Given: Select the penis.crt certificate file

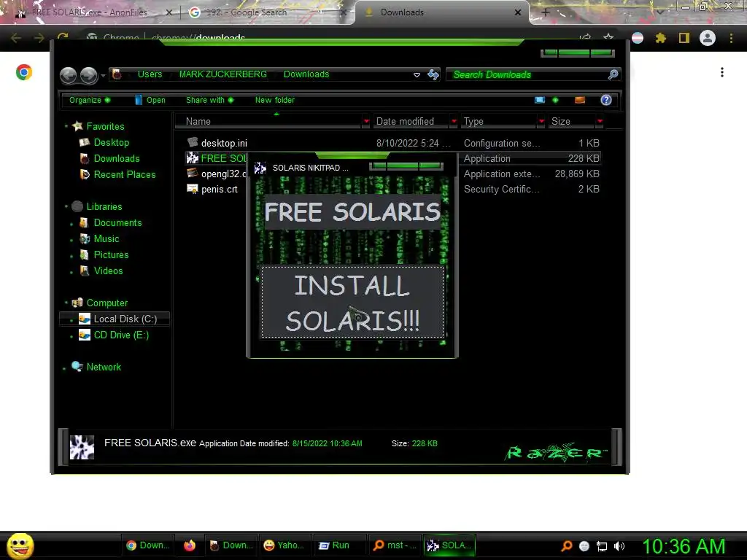Looking at the screenshot, I should point(212,189).
